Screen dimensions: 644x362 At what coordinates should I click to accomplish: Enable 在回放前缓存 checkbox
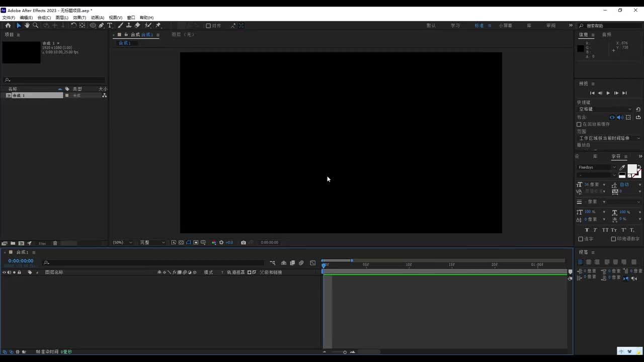[x=579, y=124]
